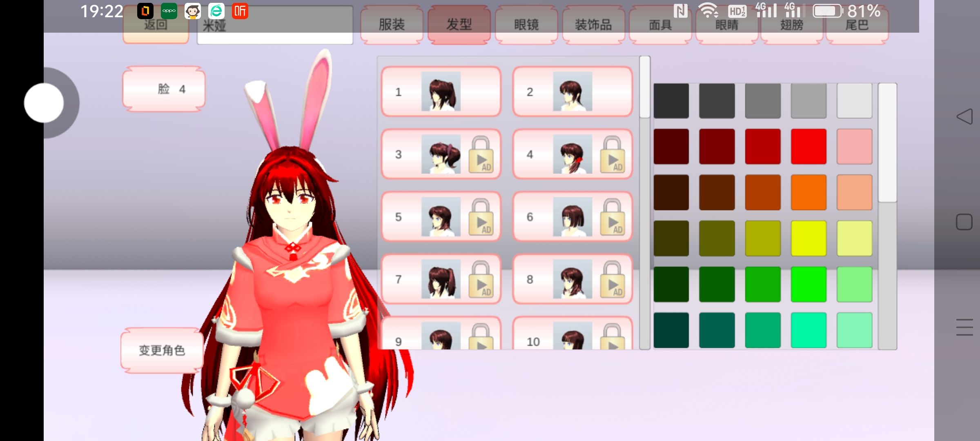
Task: Open Android recent apps menu lines
Action: point(964,327)
